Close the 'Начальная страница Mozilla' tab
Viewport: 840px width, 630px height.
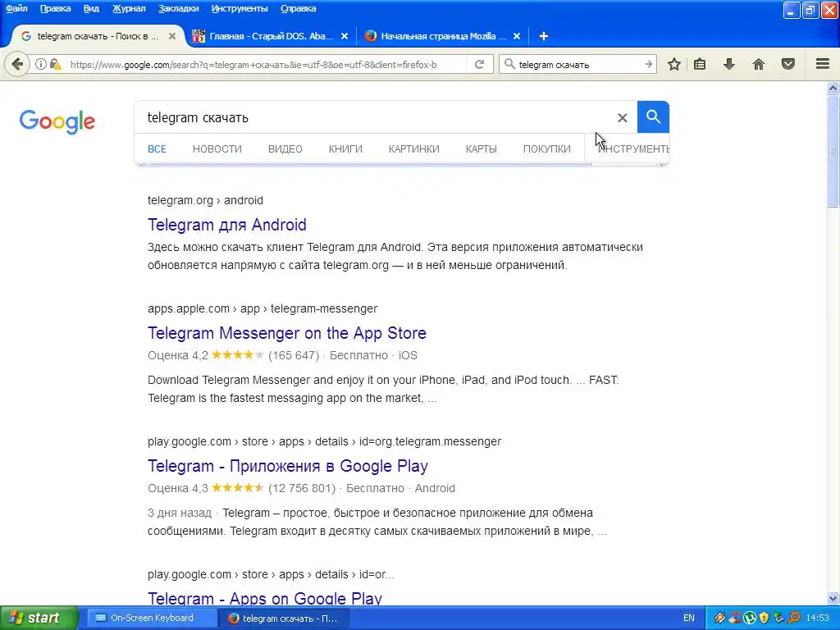(x=517, y=36)
